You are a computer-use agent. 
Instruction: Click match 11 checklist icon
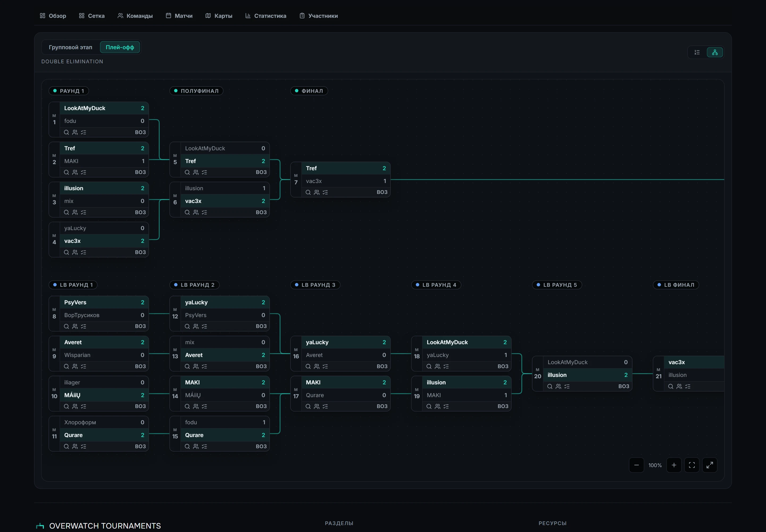click(x=83, y=446)
